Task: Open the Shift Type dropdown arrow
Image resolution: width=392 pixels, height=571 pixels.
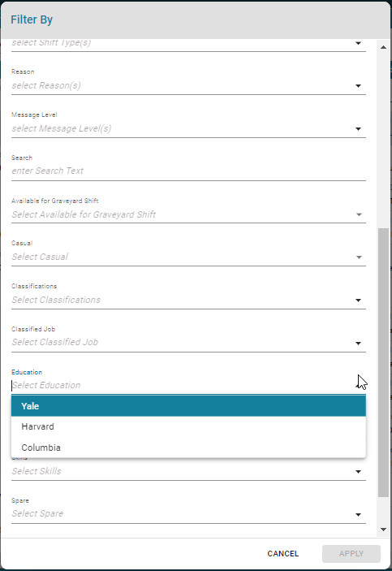Action: pos(358,43)
